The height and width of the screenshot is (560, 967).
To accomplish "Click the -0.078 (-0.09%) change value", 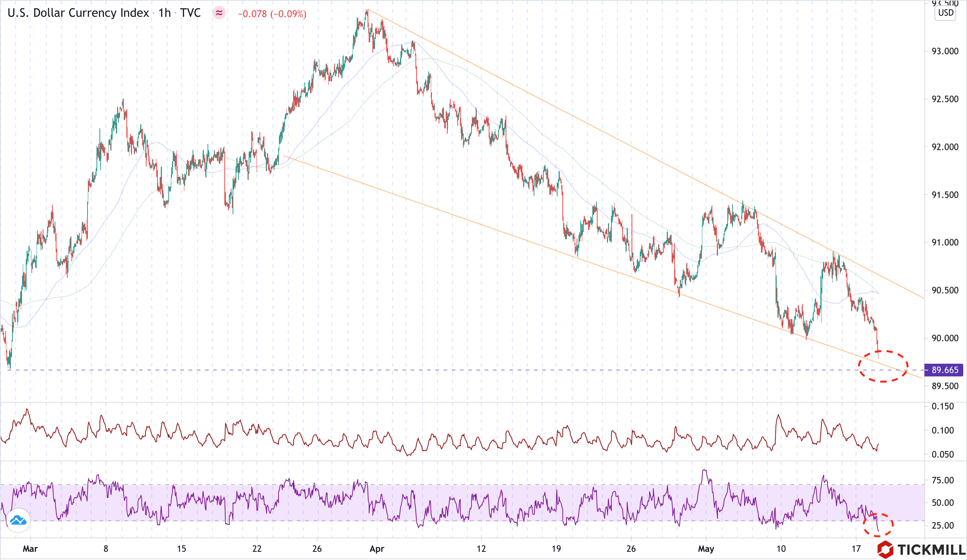I will (272, 14).
